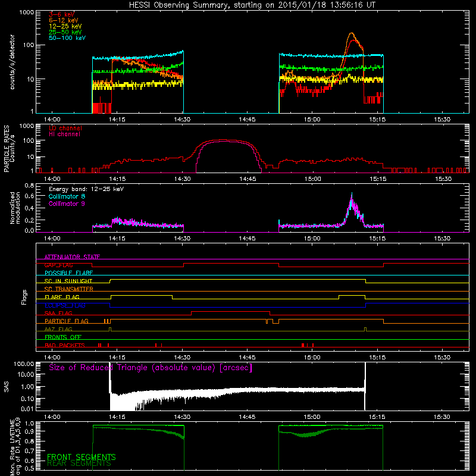Screen dimensions: 476x476
Task: Select the red 3-6 keV legend label
Action: tap(62, 14)
